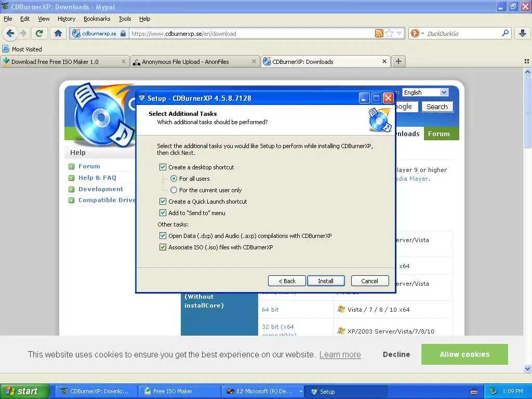Close the AnonFiles tab
This screenshot has height=399, width=532.
(254, 61)
